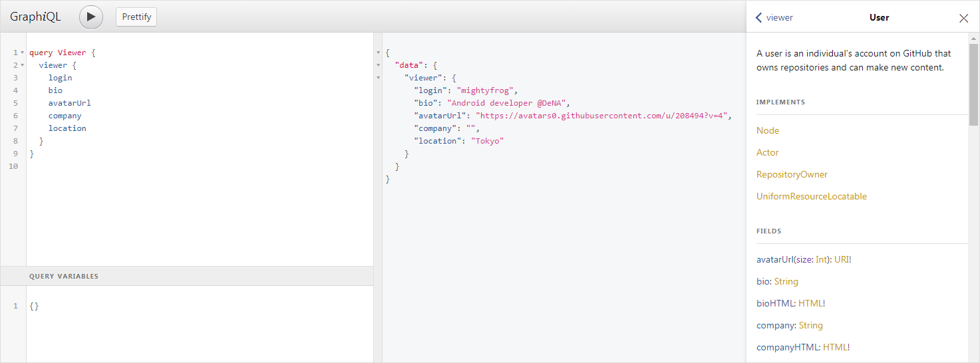Click the GraphiQL title logo
This screenshot has width=980, height=363.
pos(35,17)
